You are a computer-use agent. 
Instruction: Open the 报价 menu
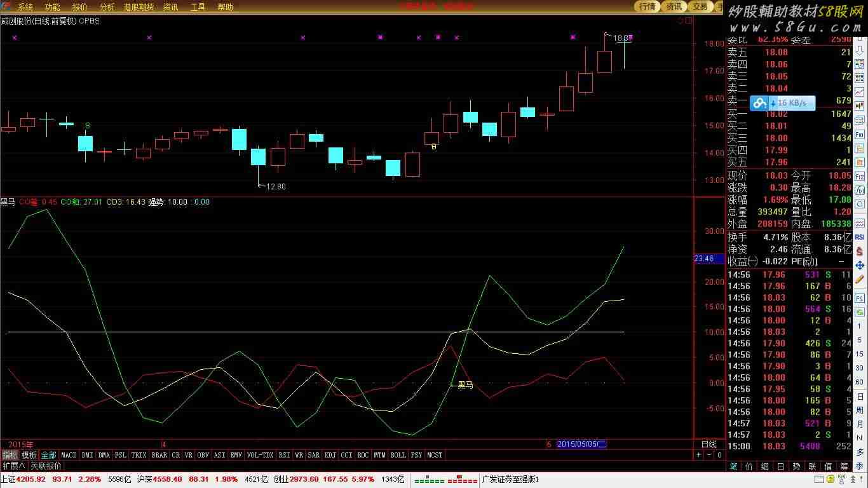coord(80,7)
